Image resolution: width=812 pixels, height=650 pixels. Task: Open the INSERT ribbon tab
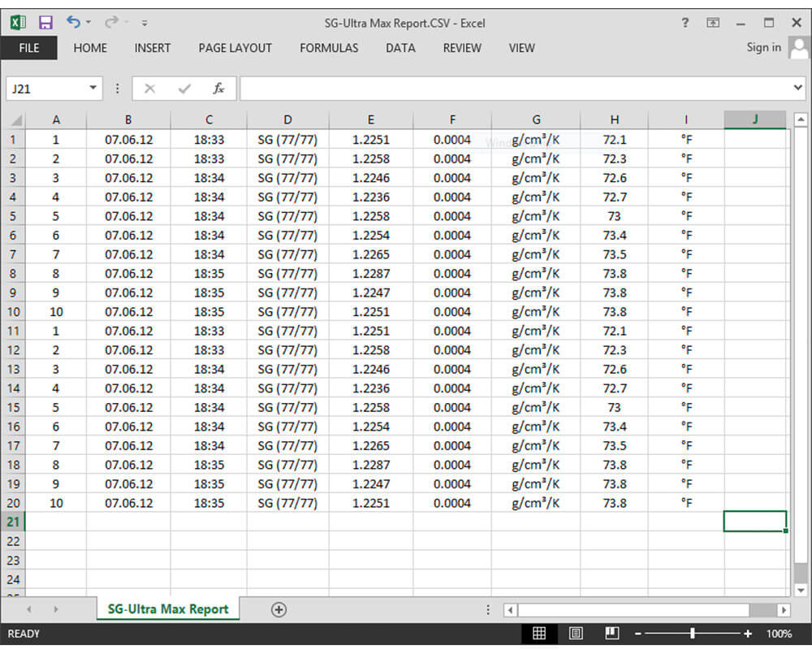pos(153,48)
